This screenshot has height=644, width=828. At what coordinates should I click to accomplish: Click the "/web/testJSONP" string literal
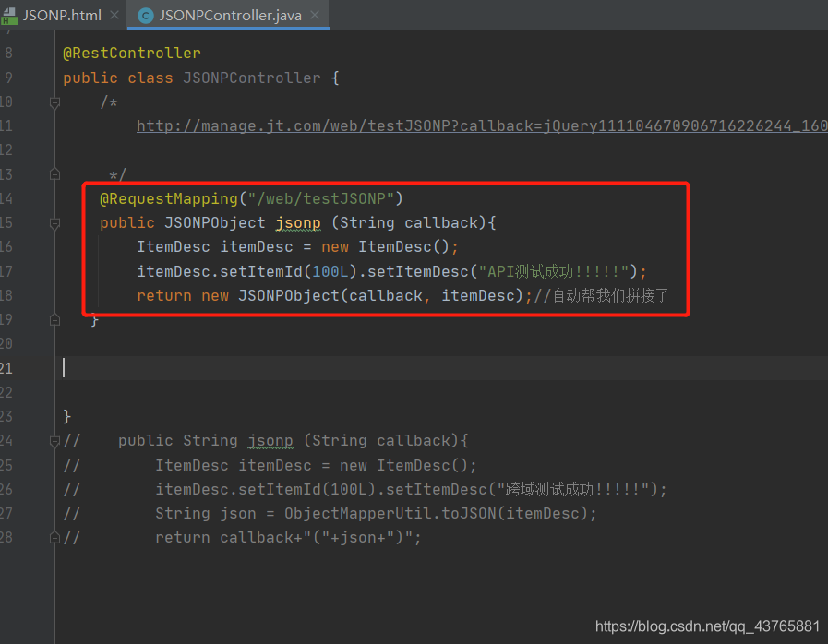click(321, 198)
